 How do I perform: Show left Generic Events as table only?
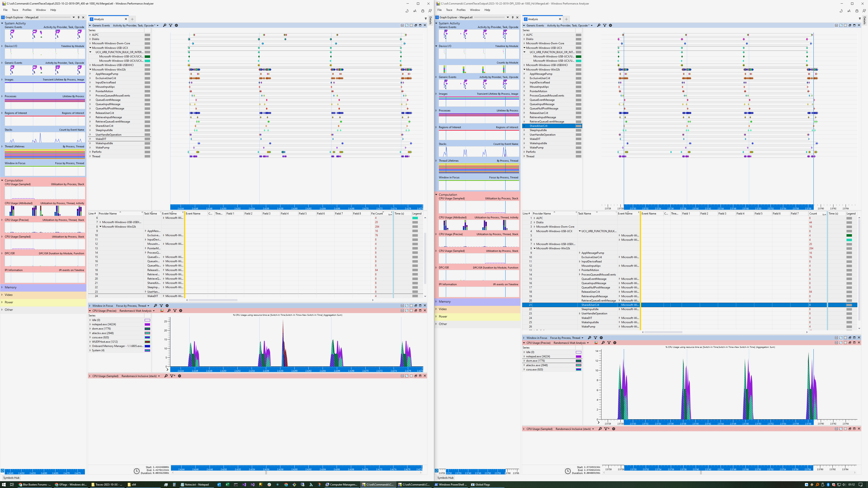(x=411, y=25)
